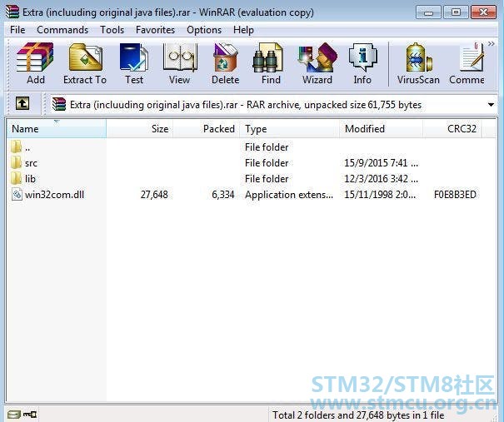
Task: Click the date 12/3/2016 3:42
Action: pos(381,179)
